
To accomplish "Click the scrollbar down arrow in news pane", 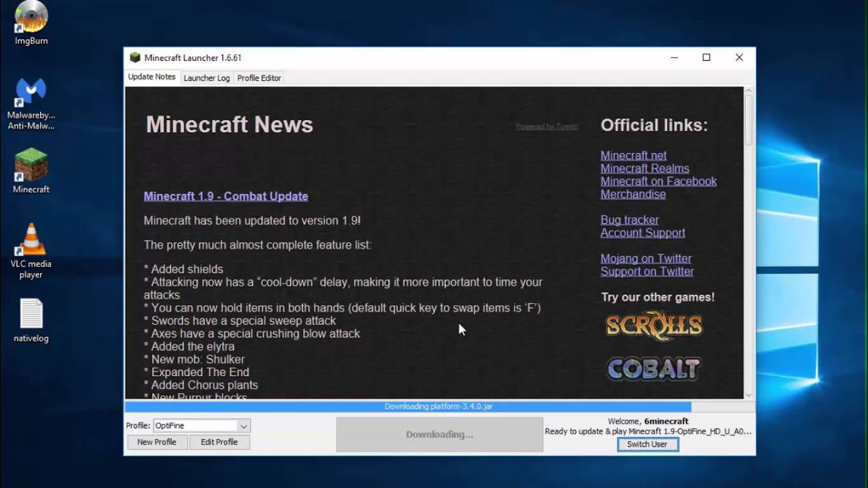I will click(x=749, y=395).
